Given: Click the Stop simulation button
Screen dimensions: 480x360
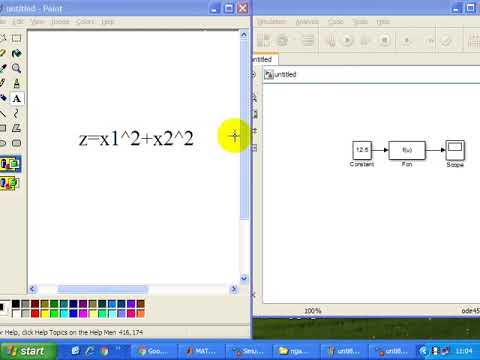Looking at the screenshot, I should 385,41.
